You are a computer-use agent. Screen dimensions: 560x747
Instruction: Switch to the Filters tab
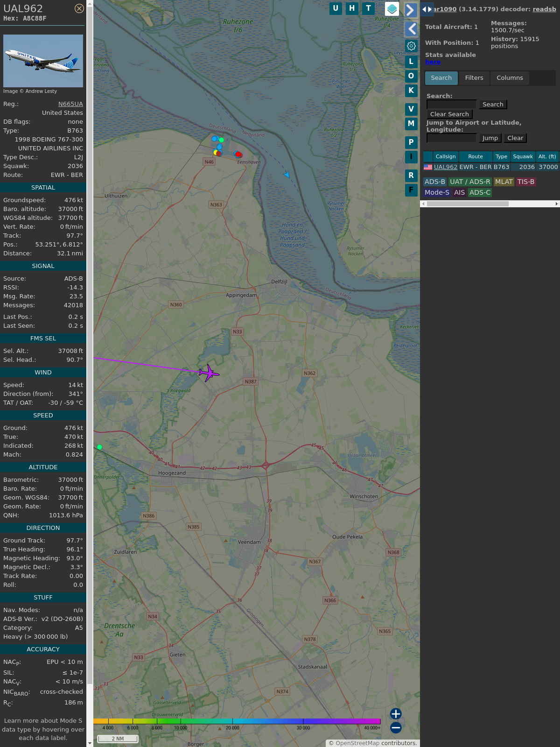(x=474, y=78)
